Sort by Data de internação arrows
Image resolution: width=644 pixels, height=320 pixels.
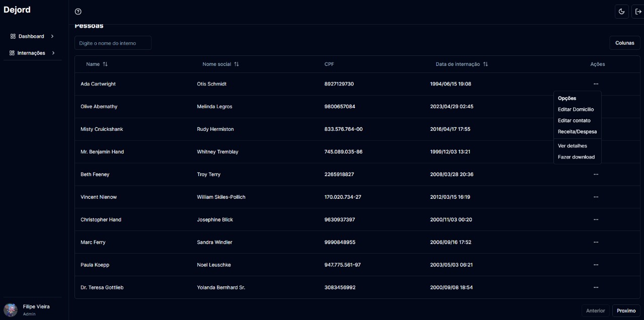(x=486, y=64)
